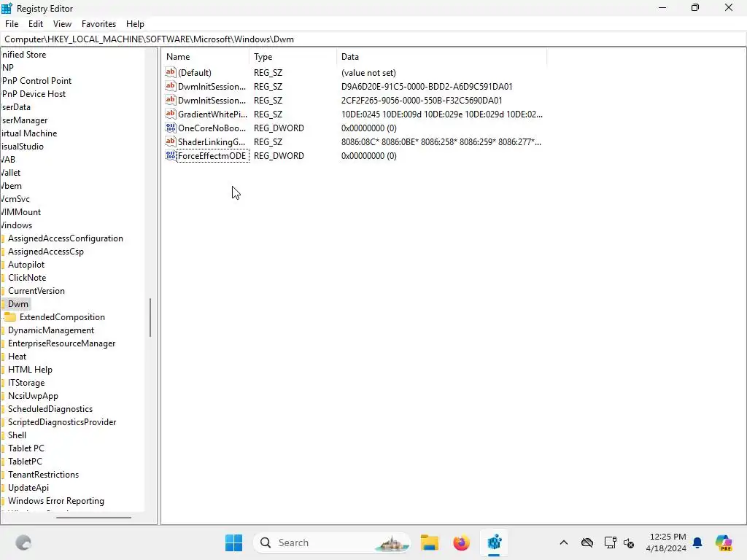Select the ScriptedDiagnosticsProvider key

[62, 422]
